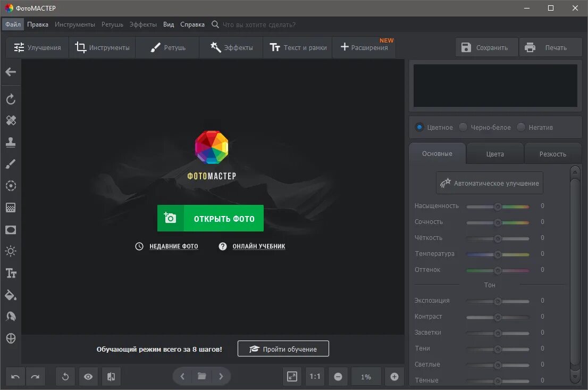Go to next photo arrow

pos(221,376)
